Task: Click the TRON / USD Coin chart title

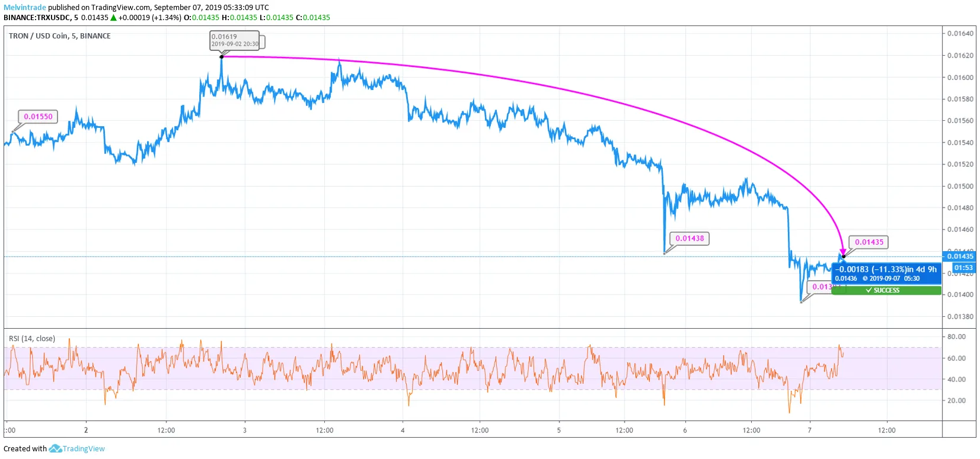Action: click(x=59, y=36)
